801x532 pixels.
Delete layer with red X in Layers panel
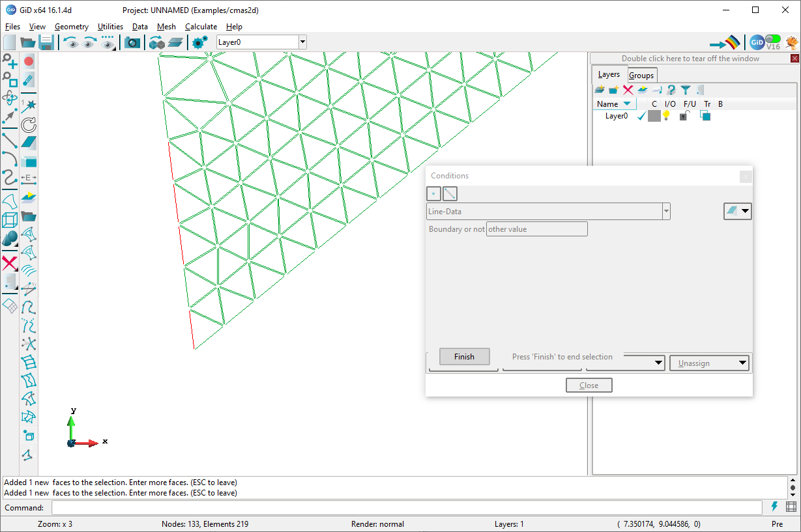click(628, 90)
